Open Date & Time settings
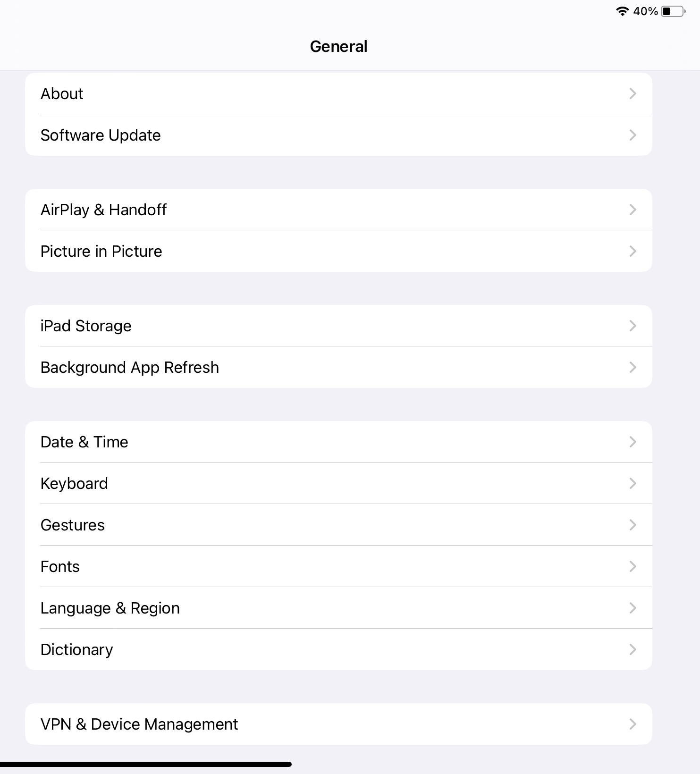This screenshot has height=774, width=700. [338, 442]
